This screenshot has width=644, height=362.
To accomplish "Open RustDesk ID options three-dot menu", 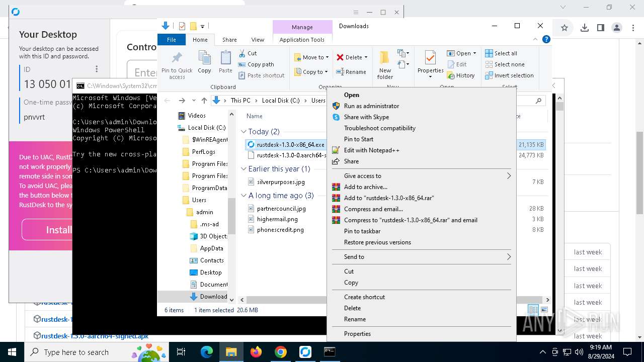I will pyautogui.click(x=97, y=69).
